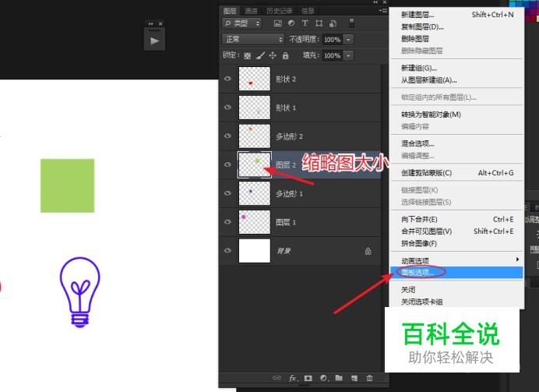This screenshot has height=392, width=539.
Task: Delete layer trash icon
Action: [x=369, y=378]
